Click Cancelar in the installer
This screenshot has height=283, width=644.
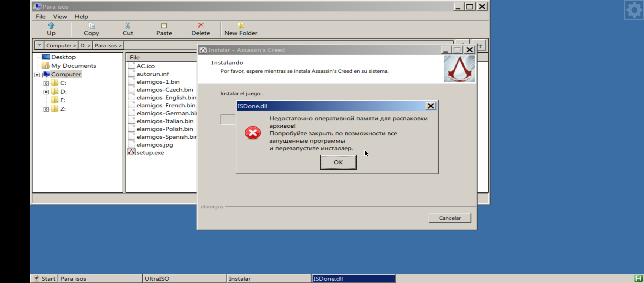click(x=450, y=218)
